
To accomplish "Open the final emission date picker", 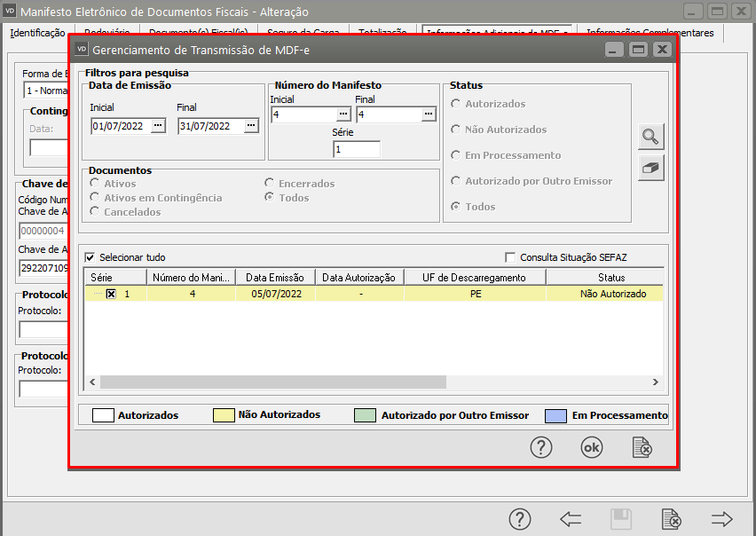I will [251, 126].
